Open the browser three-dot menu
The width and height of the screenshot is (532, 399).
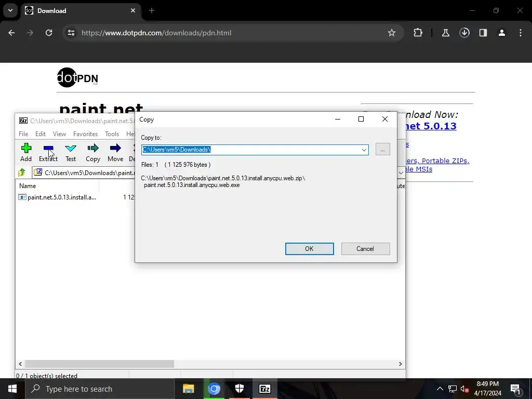pos(521,33)
